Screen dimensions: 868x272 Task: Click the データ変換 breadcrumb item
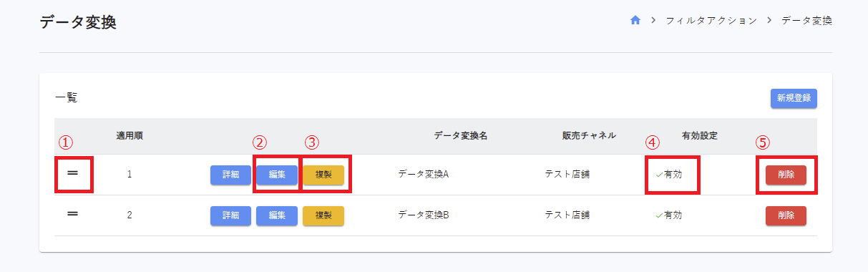coord(806,21)
